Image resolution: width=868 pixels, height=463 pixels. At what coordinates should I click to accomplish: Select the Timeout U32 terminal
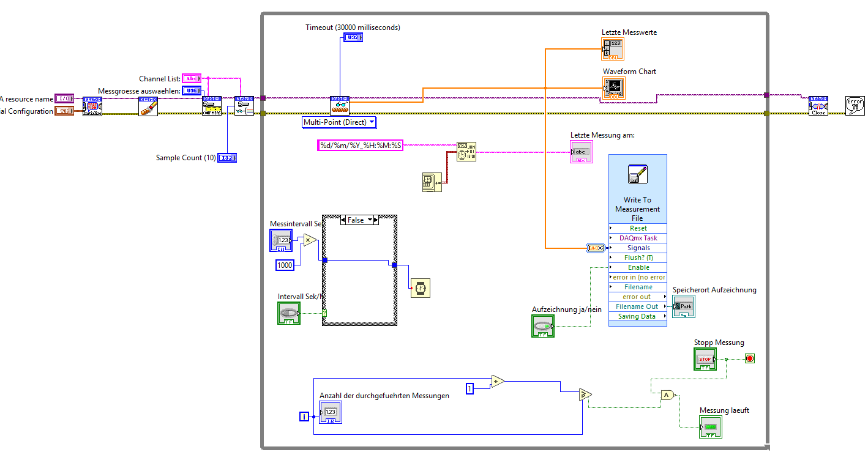tap(353, 37)
